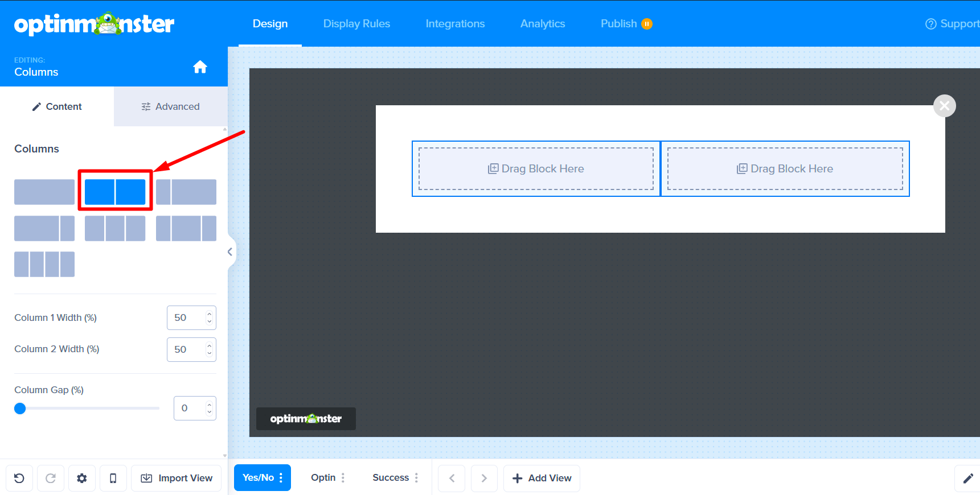
Task: Switch to mobile preview icon
Action: click(113, 478)
